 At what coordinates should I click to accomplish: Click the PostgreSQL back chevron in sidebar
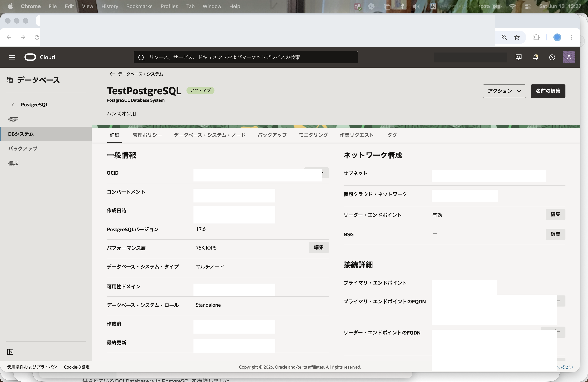click(13, 104)
